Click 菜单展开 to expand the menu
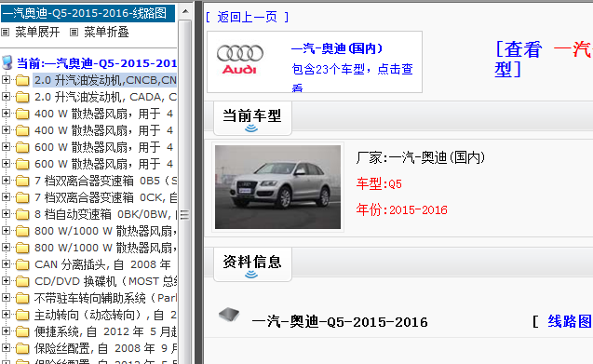 click(x=37, y=33)
